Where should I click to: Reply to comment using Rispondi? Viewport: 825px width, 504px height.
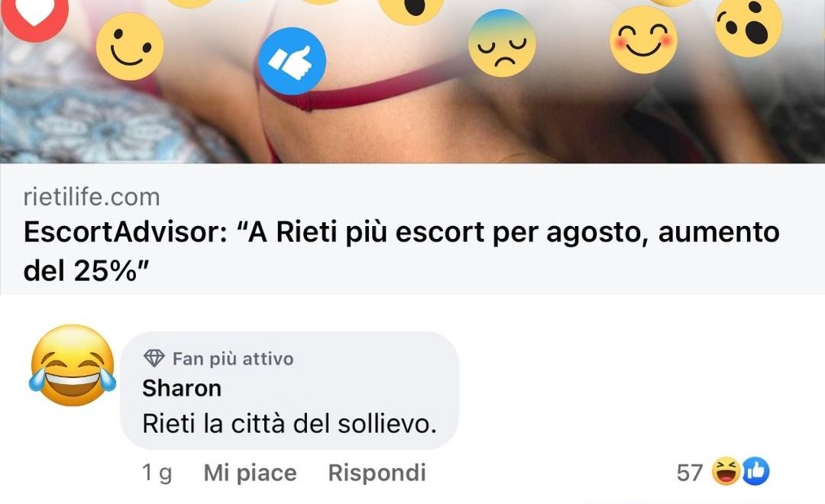[x=377, y=473]
